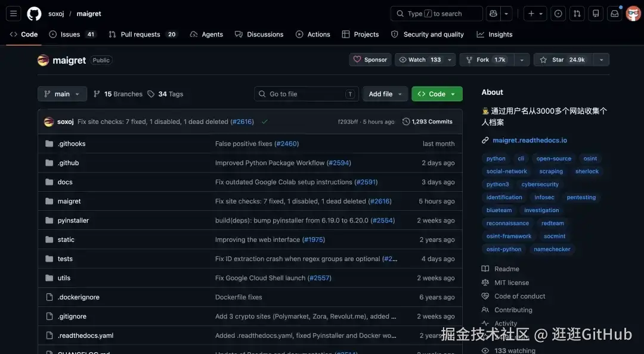
Task: Open the Actions tab
Action: click(313, 35)
